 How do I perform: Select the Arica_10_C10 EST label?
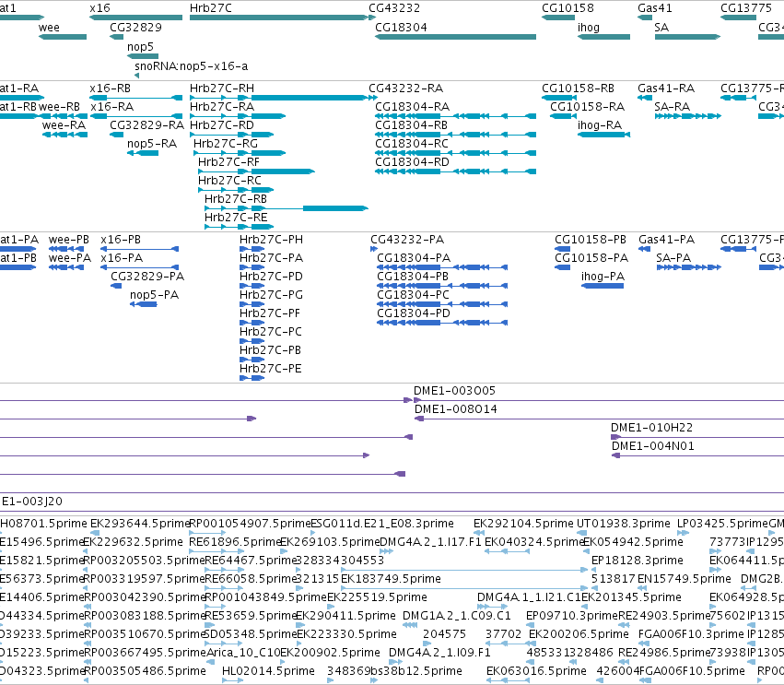point(243,653)
